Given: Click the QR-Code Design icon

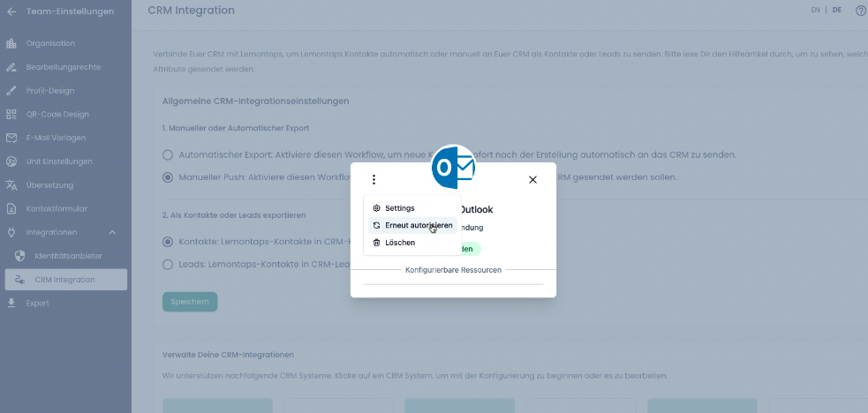Looking at the screenshot, I should [11, 115].
